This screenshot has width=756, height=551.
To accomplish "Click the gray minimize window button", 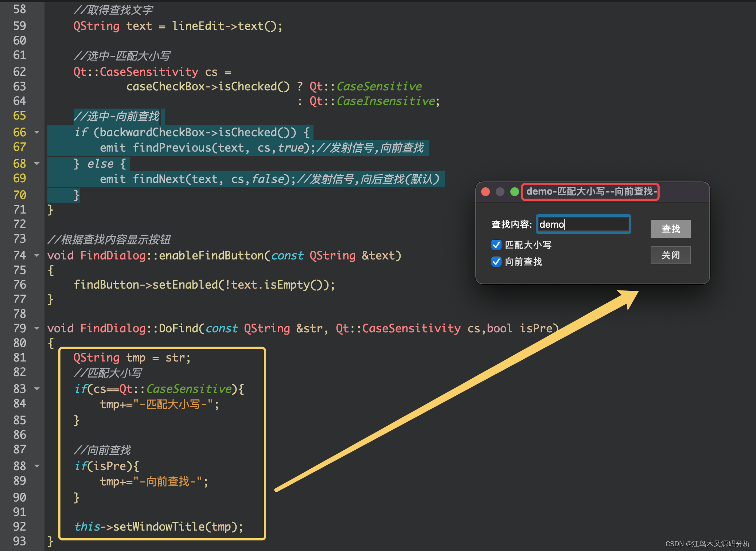I will [x=500, y=192].
